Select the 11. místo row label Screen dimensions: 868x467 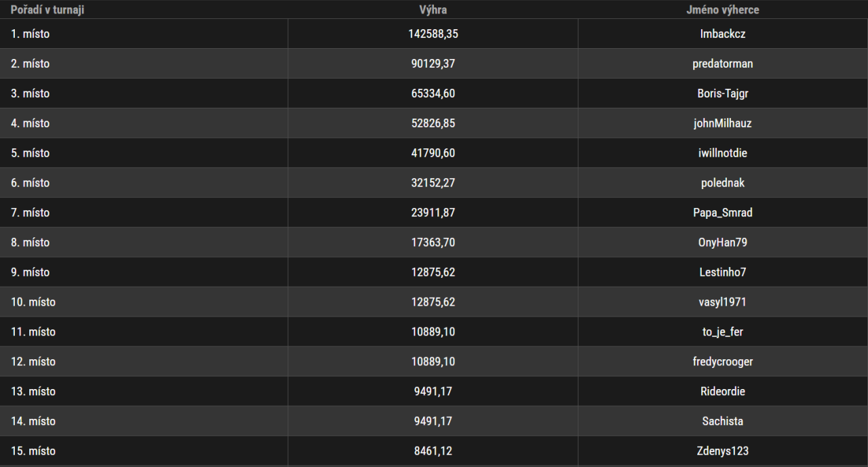pos(33,332)
